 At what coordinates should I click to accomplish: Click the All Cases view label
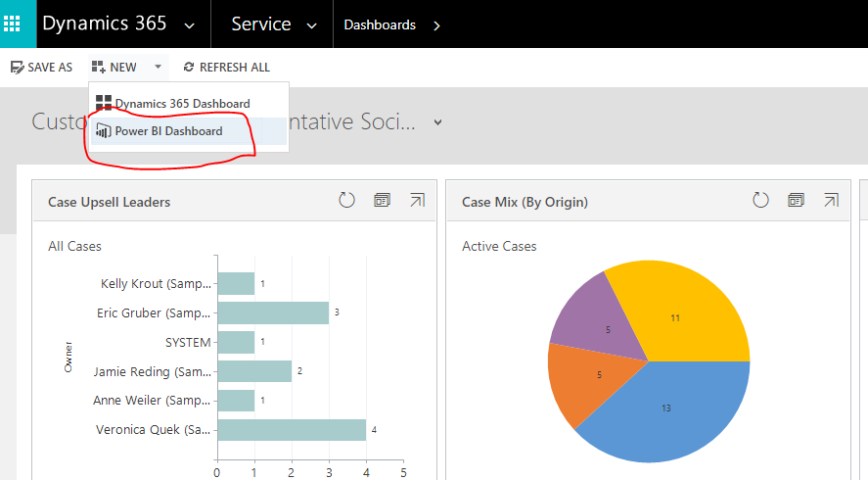[x=74, y=246]
